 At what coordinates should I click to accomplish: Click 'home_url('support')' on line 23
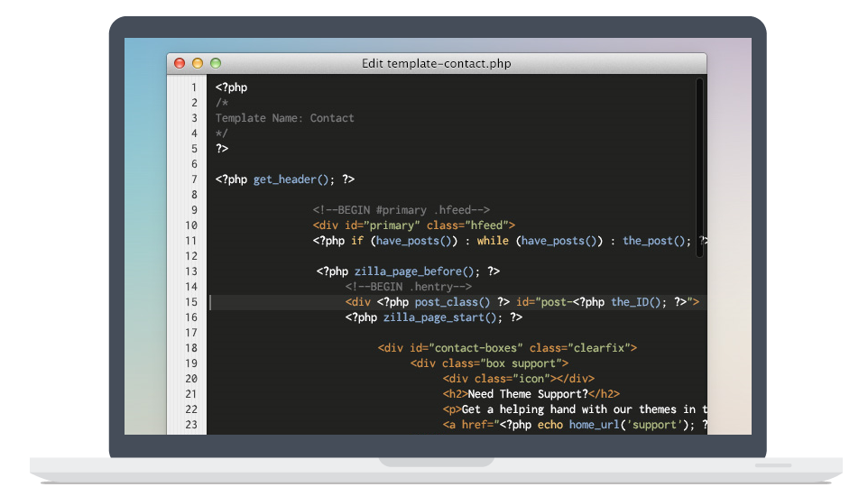(x=630, y=425)
